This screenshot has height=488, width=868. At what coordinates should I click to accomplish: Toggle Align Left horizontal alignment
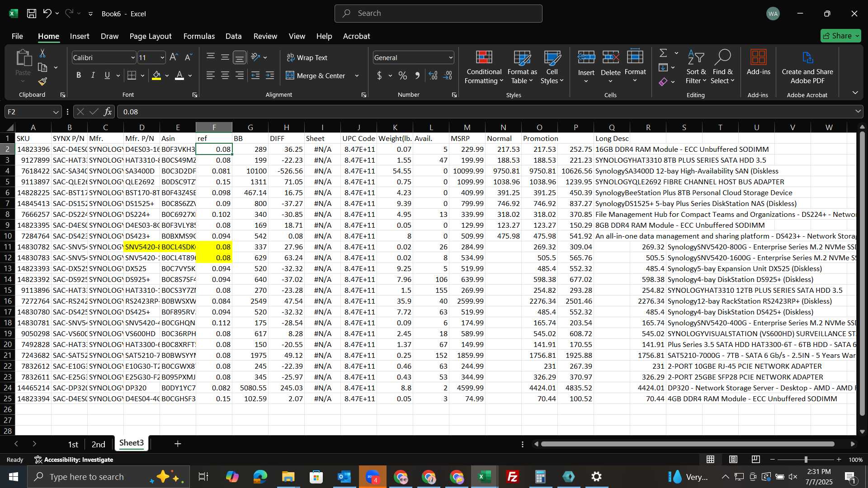[x=210, y=75]
